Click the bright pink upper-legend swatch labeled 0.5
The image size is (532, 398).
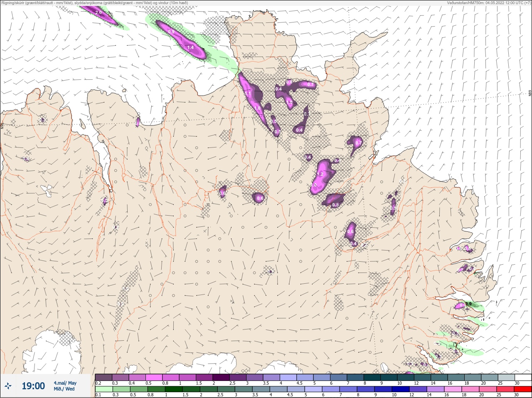(x=154, y=377)
